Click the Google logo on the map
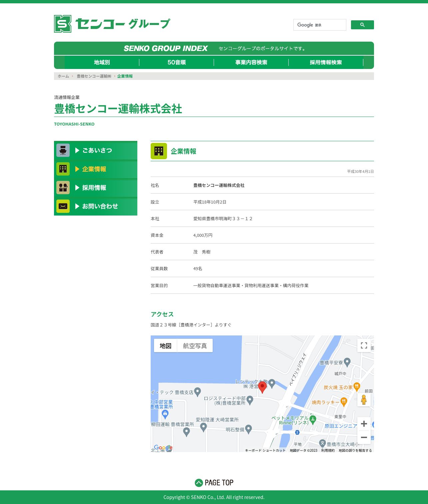 (163, 448)
